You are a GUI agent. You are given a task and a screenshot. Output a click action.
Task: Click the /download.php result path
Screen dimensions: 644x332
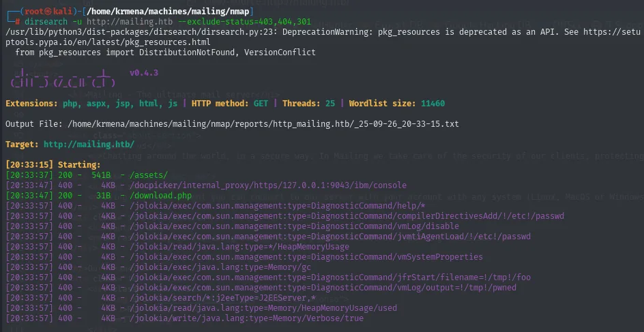coord(160,196)
